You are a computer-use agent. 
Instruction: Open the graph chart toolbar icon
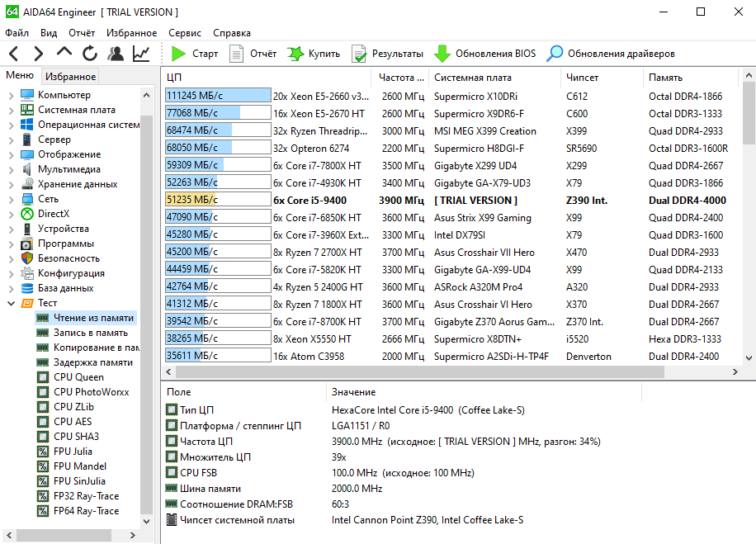[141, 54]
